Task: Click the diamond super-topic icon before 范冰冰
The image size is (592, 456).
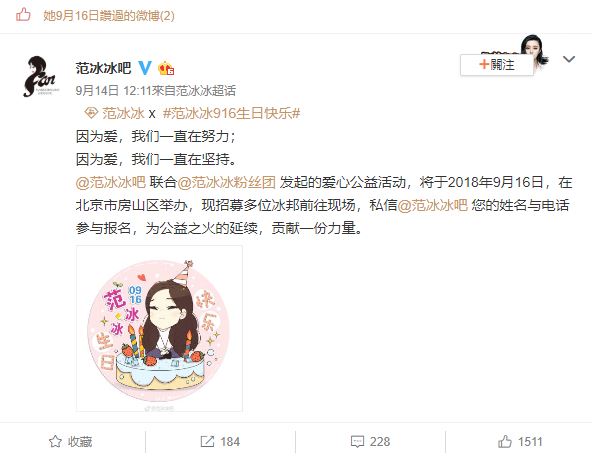Action: point(91,112)
